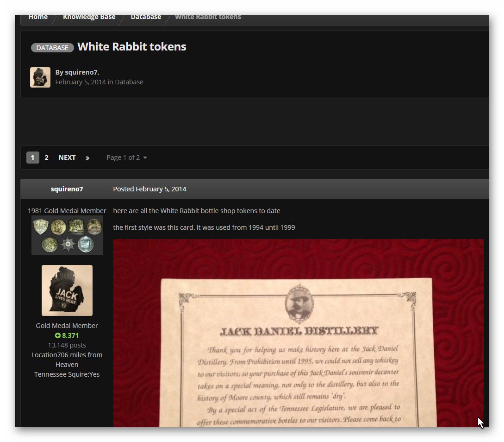504x442 pixels.
Task: Click the 'Location706 miles from Heaven' text
Action: (67, 360)
